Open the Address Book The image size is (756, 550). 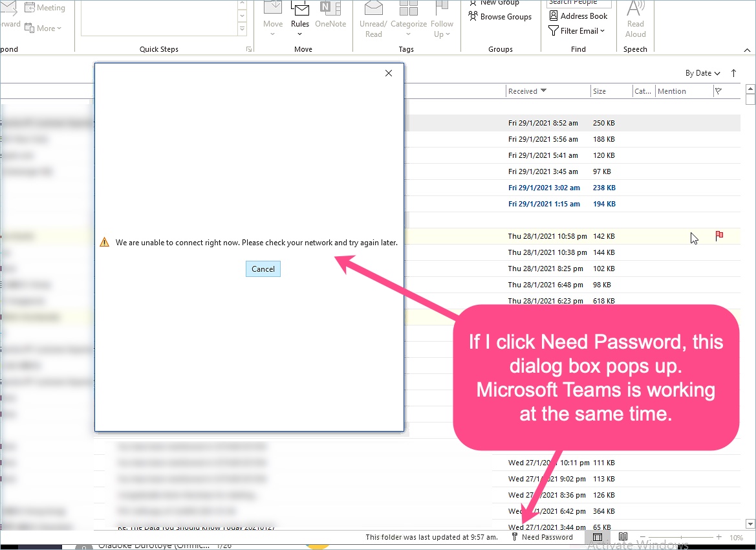(578, 16)
